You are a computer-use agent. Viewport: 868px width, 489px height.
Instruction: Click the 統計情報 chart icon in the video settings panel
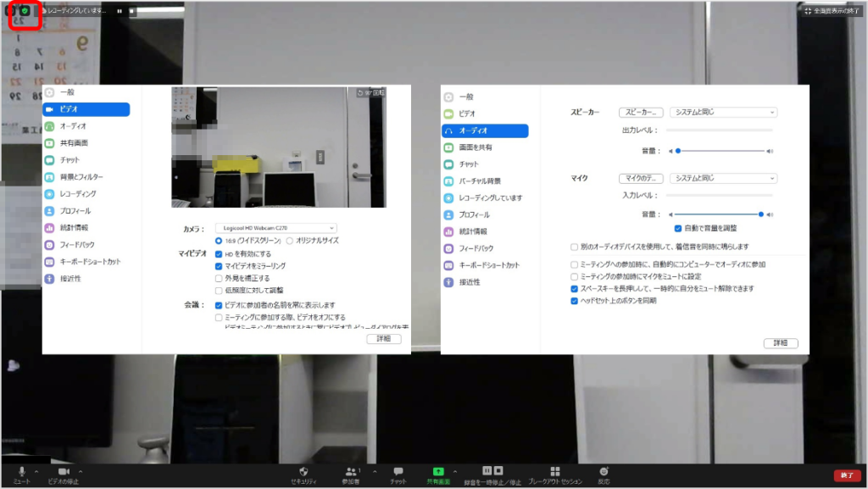[x=49, y=228]
